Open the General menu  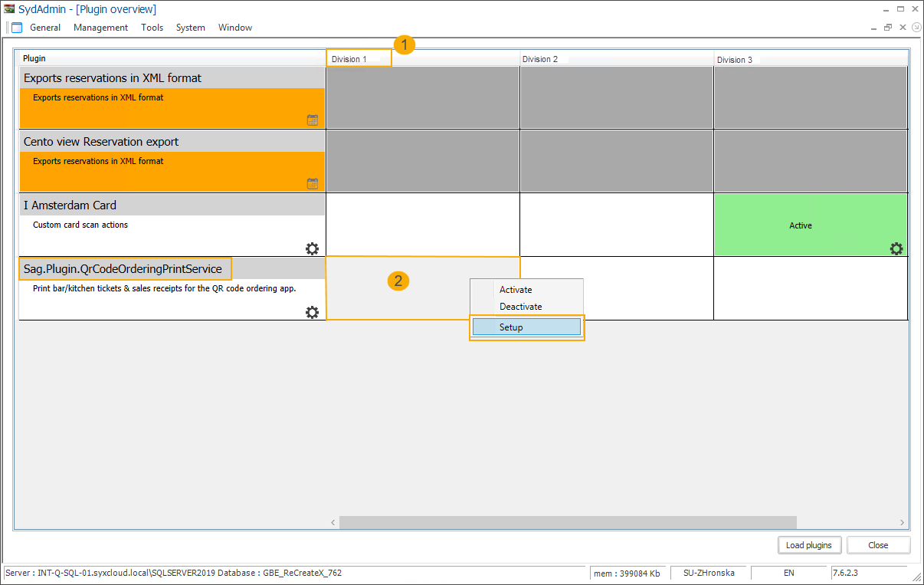tap(45, 28)
